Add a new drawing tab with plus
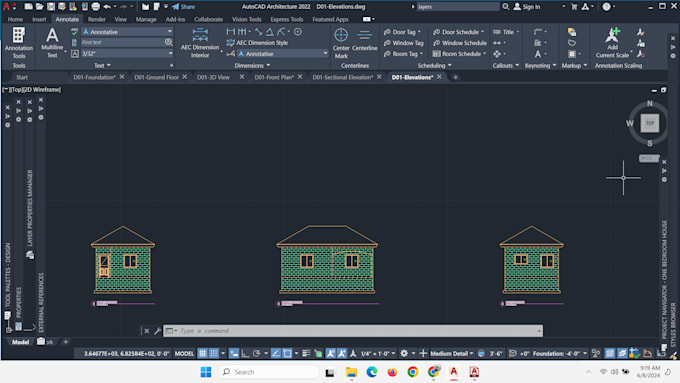Viewport: 680px width, 383px height. (455, 77)
